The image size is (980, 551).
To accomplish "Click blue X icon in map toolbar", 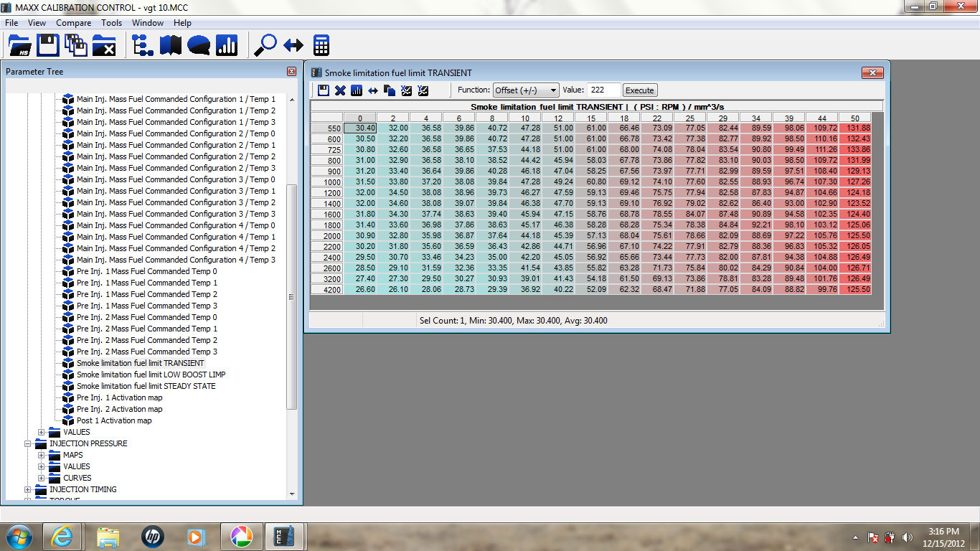I will tap(340, 90).
